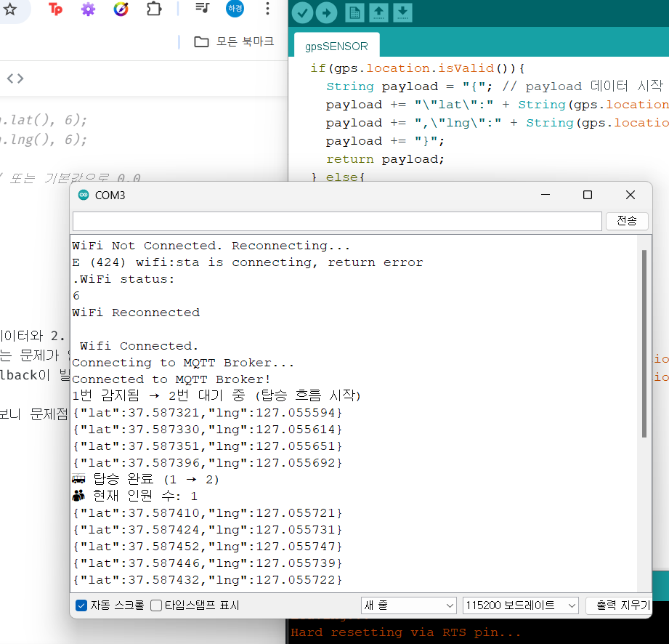Open the browser three-dot menu
Image resolution: width=669 pixels, height=644 pixels.
point(267,9)
